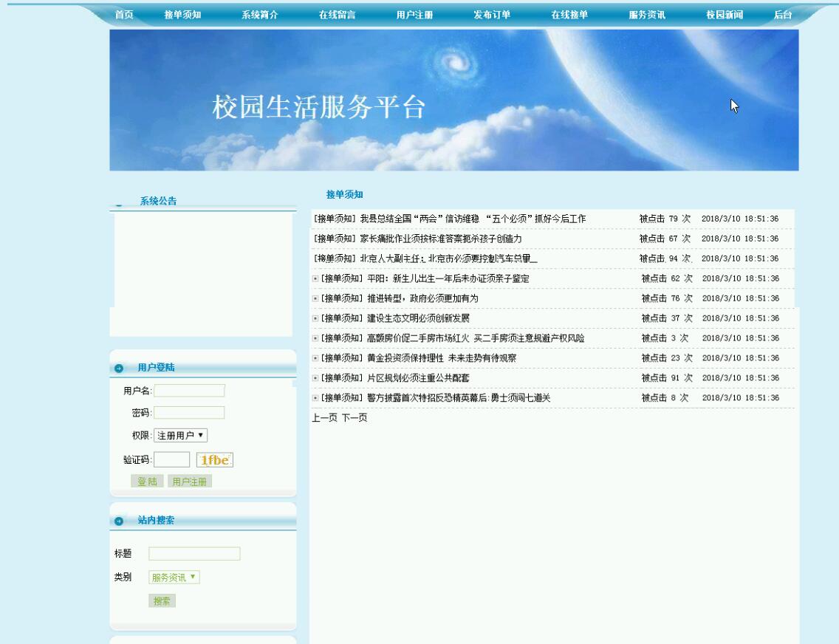Click the 发布订单 navigation item
This screenshot has width=839, height=644.
coord(493,15)
